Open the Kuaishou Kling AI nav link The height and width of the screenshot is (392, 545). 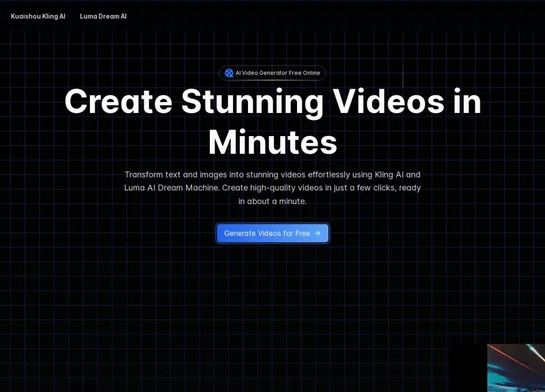[38, 16]
